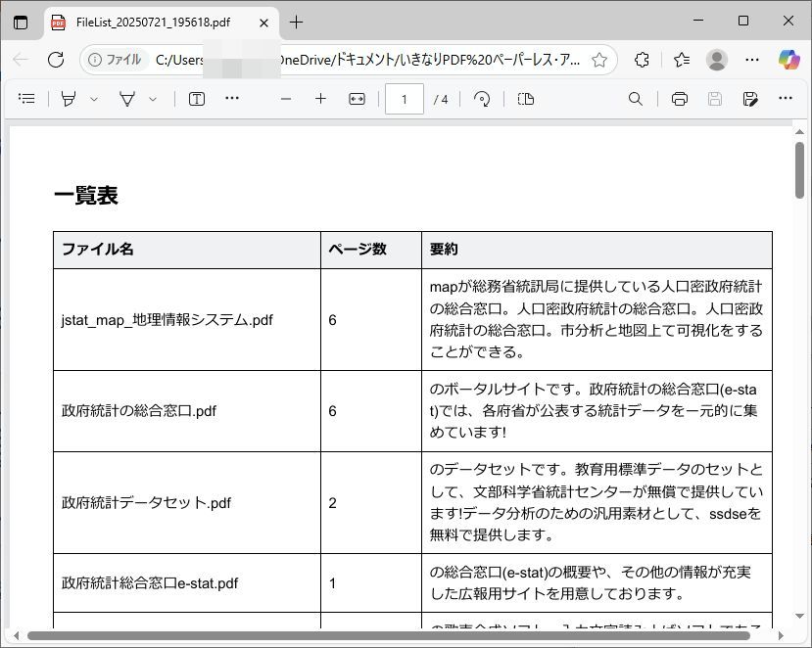Click 政府統計総合窓口e-stat.pdf file name
The width and height of the screenshot is (812, 648).
[150, 583]
